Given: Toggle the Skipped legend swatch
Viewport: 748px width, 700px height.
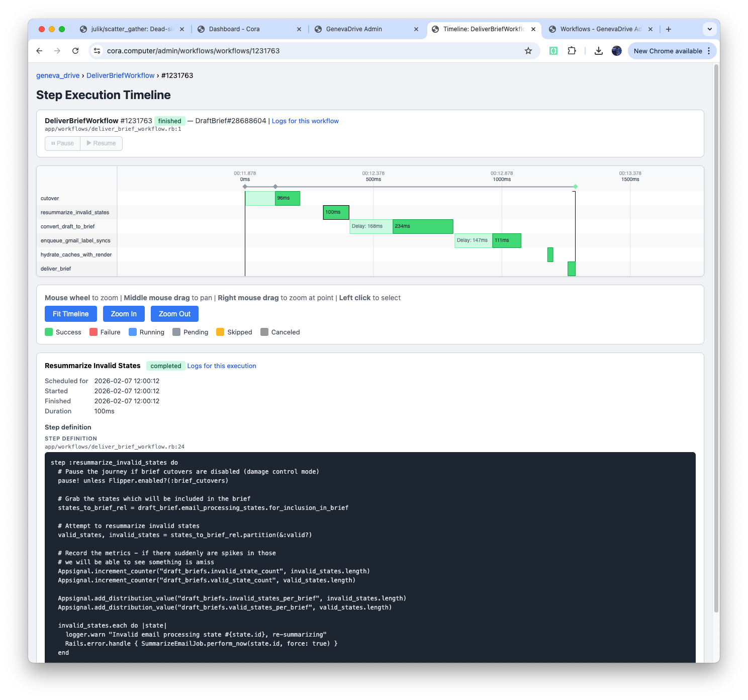Looking at the screenshot, I should 220,332.
